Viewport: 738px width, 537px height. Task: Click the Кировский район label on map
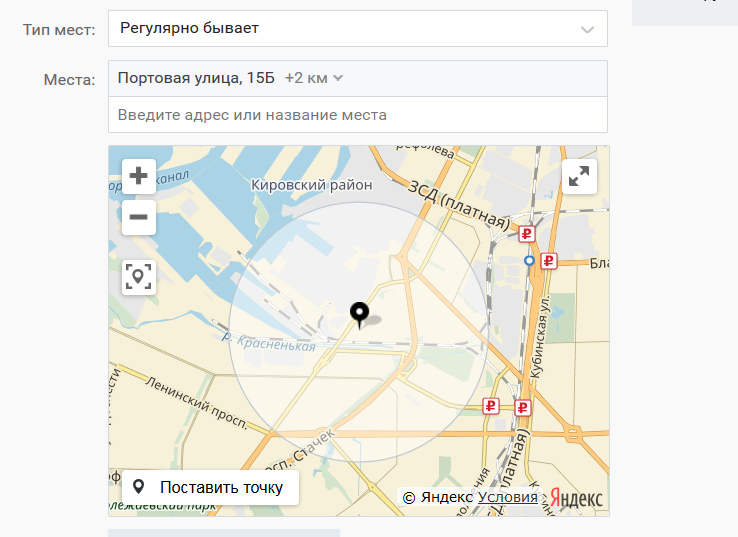[x=311, y=185]
